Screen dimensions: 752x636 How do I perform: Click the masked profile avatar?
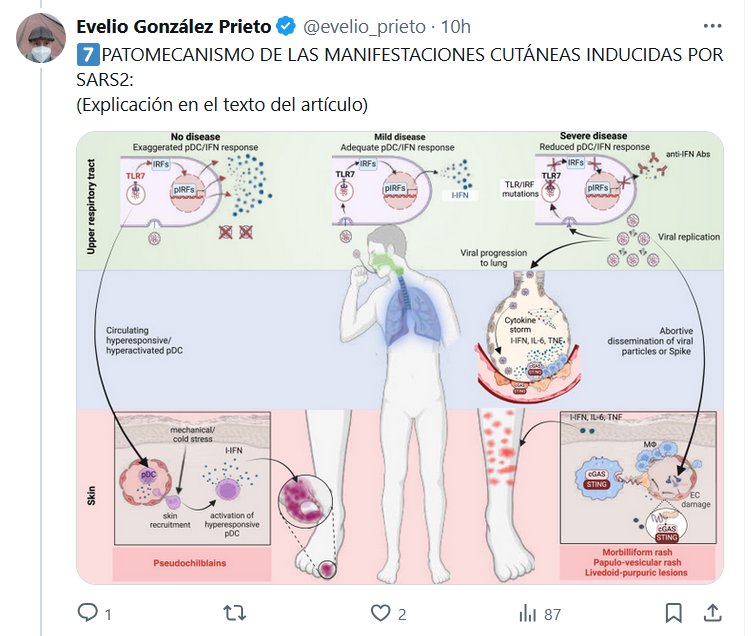point(41,38)
